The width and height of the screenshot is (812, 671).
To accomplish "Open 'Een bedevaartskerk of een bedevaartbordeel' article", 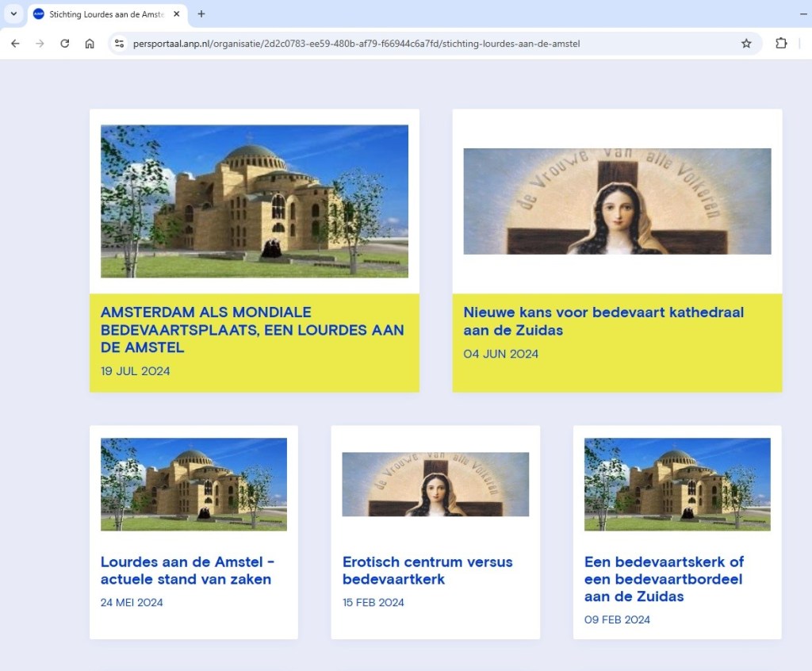I will [x=664, y=579].
